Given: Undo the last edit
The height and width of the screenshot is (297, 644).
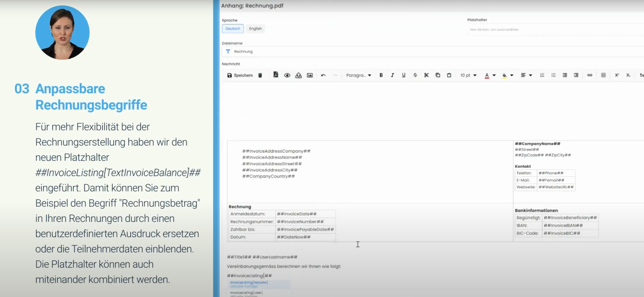Looking at the screenshot, I should tap(323, 75).
